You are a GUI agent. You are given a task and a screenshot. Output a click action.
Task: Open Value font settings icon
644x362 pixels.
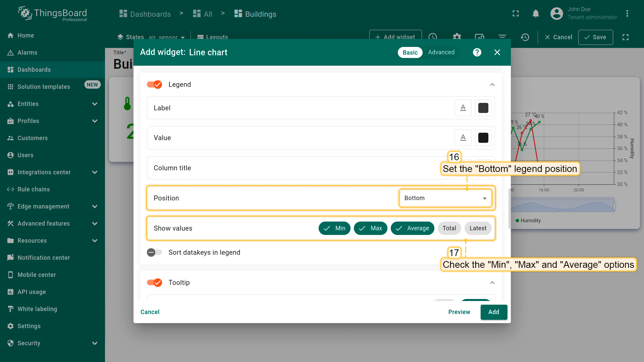pyautogui.click(x=463, y=138)
